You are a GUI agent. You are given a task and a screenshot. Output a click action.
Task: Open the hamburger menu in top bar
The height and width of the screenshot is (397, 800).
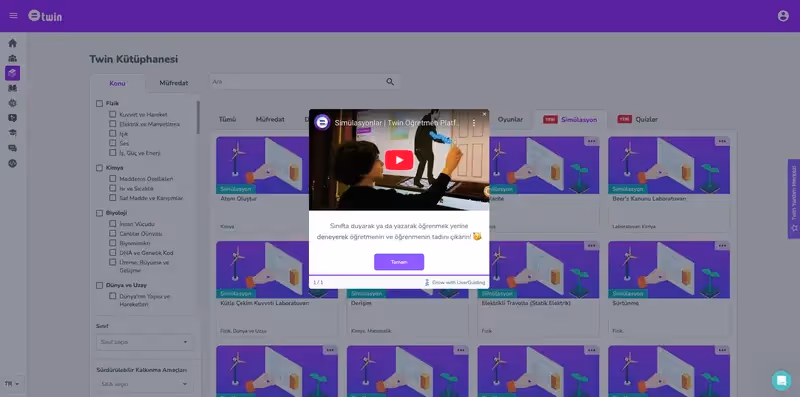[x=13, y=15]
